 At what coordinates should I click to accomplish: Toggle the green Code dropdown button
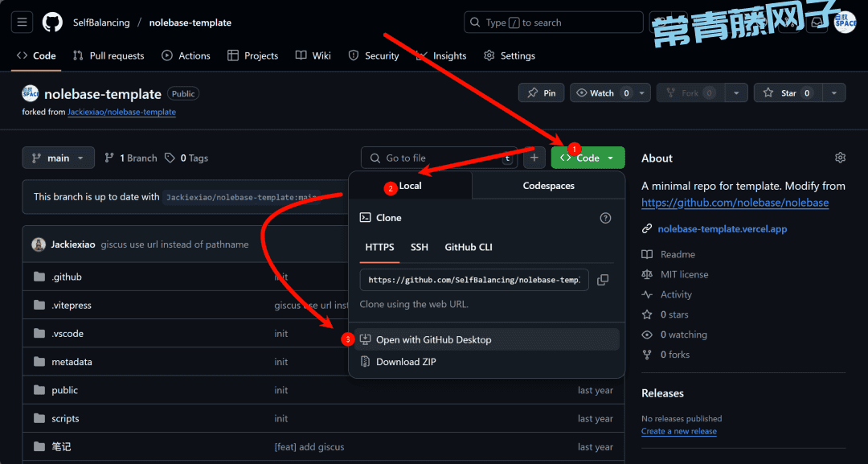pos(588,158)
